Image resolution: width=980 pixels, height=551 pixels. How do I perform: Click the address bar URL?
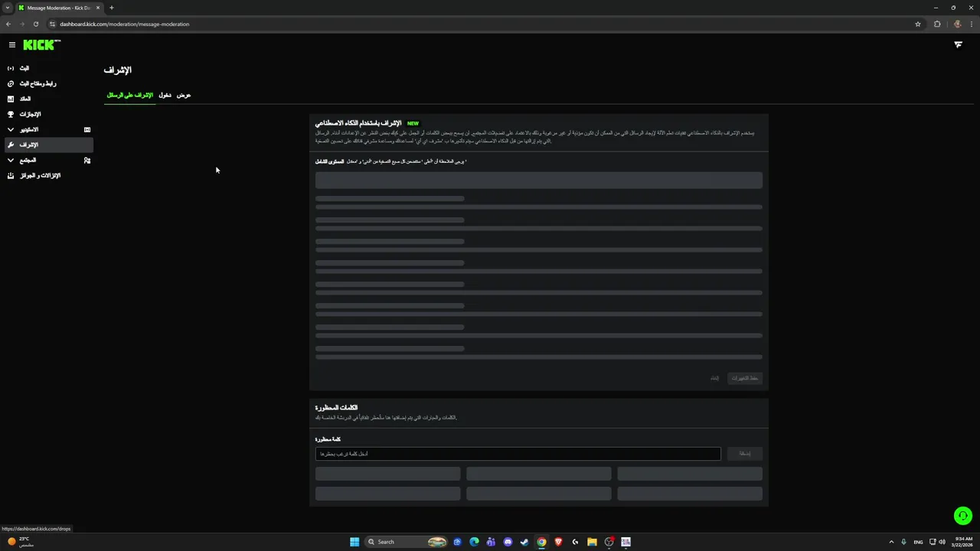click(125, 24)
